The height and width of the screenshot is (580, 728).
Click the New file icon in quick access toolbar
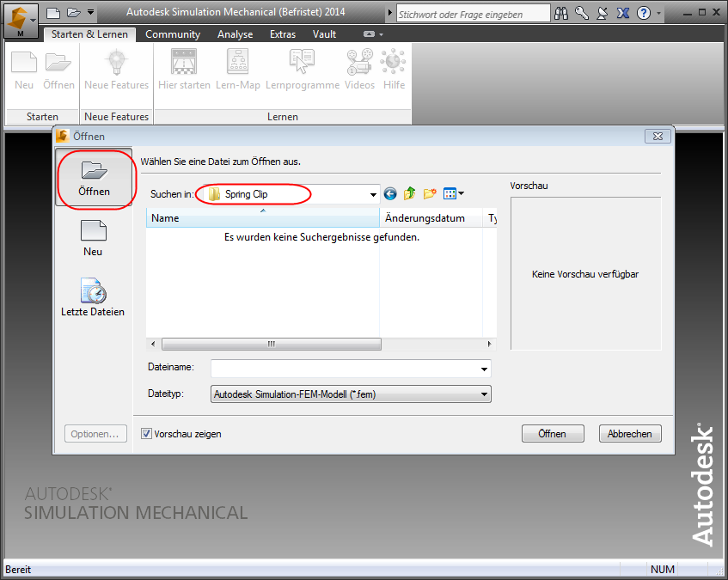point(53,13)
